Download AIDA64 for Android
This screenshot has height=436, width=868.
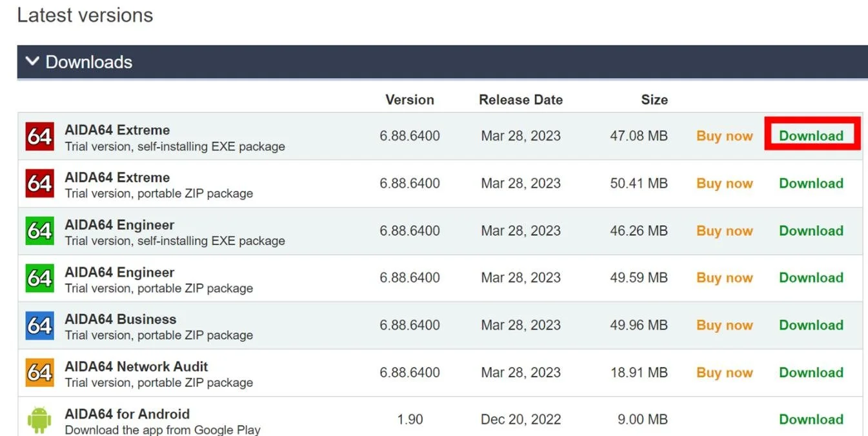click(x=811, y=420)
